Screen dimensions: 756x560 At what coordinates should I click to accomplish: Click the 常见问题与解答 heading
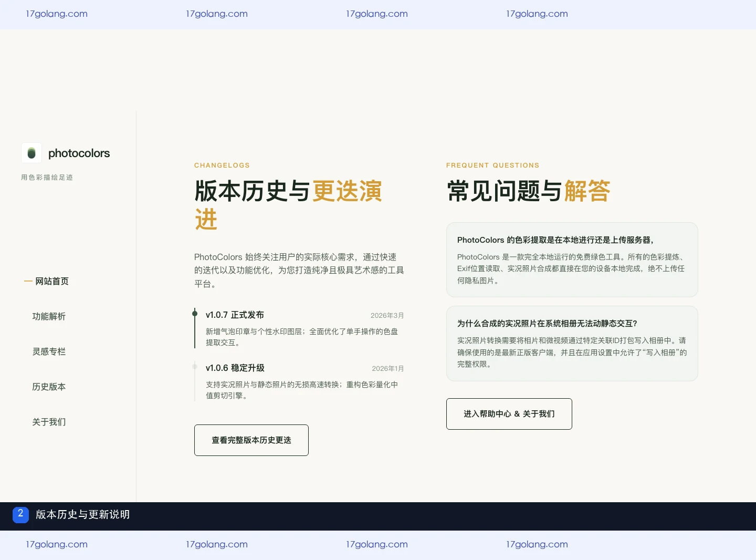[x=528, y=191]
